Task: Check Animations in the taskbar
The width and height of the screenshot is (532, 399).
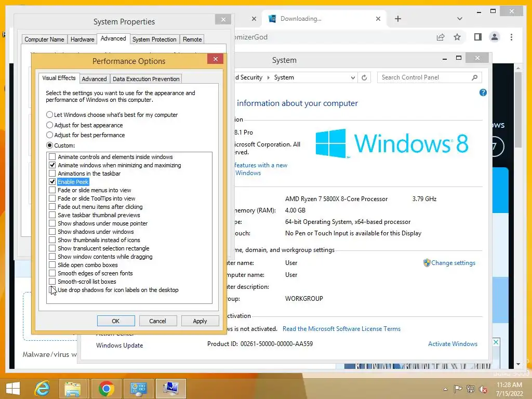Action: coord(52,174)
